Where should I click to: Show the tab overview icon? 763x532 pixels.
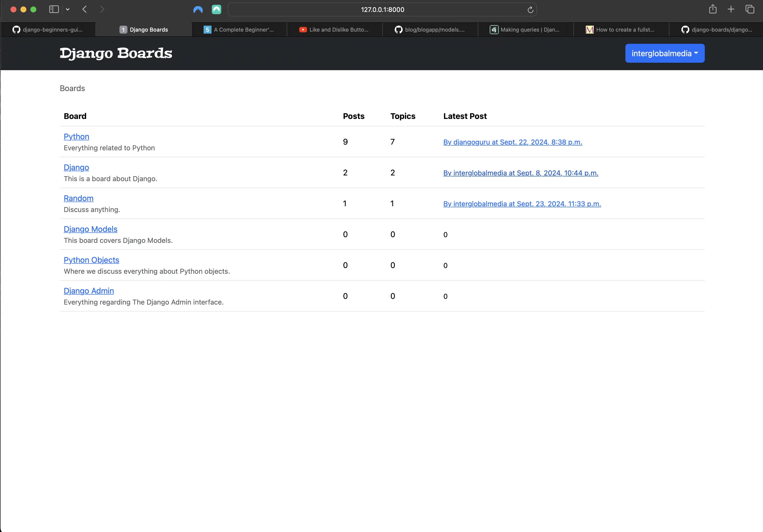750,9
